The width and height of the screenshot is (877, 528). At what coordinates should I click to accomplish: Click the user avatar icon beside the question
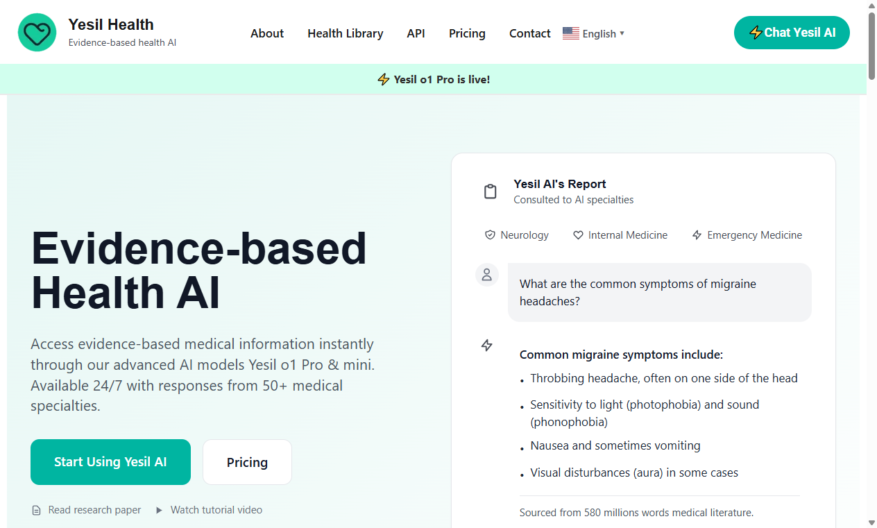(487, 275)
